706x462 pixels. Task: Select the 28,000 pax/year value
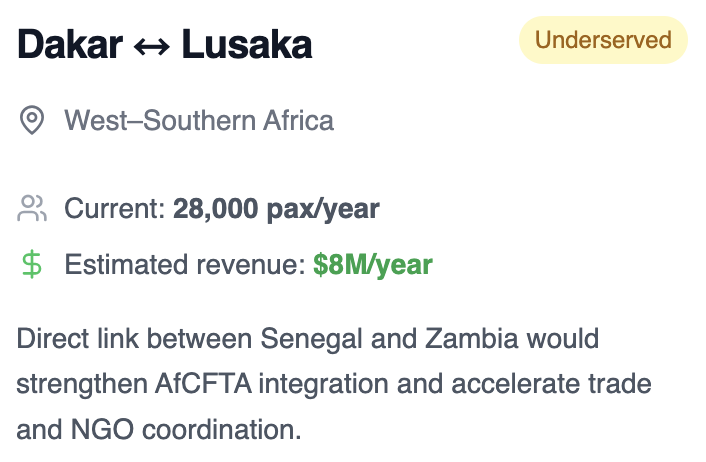pos(276,209)
